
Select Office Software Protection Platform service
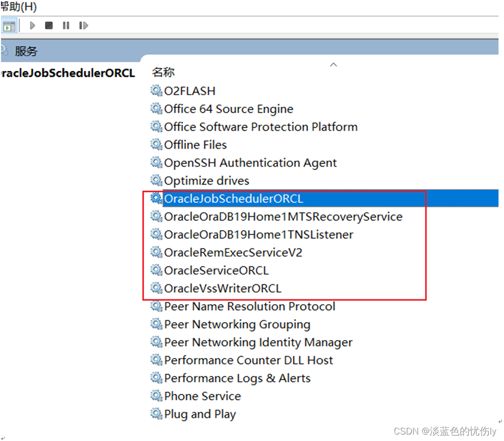click(260, 127)
